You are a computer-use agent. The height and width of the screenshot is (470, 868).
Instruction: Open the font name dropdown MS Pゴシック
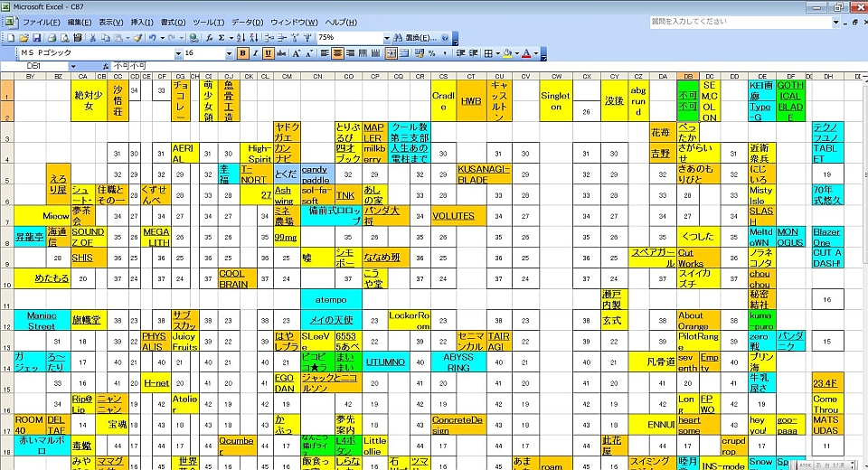(x=178, y=53)
